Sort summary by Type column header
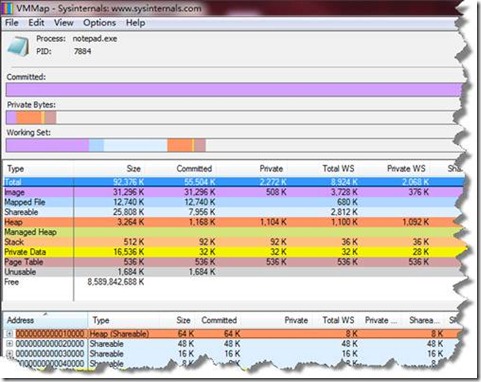The height and width of the screenshot is (382, 481). pos(37,169)
